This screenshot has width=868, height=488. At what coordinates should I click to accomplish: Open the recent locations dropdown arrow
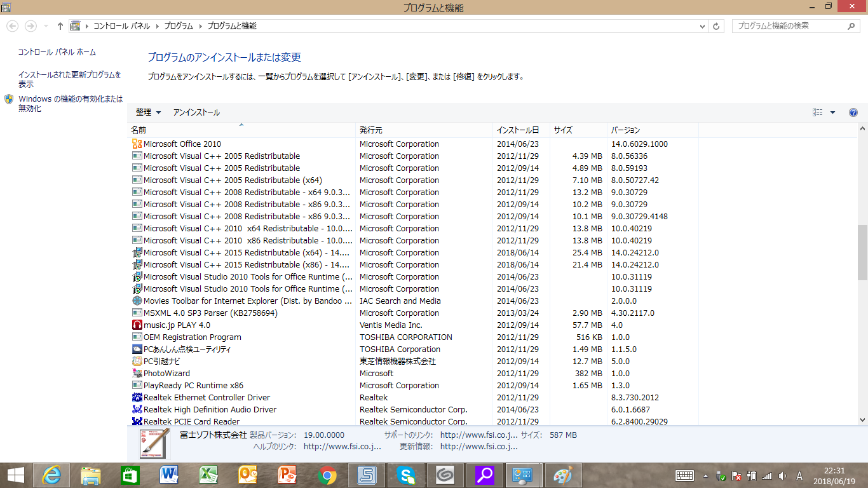pos(46,26)
